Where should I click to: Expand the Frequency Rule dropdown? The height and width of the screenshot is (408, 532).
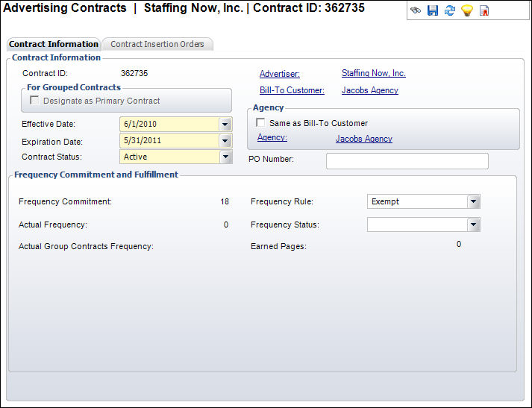coord(472,201)
